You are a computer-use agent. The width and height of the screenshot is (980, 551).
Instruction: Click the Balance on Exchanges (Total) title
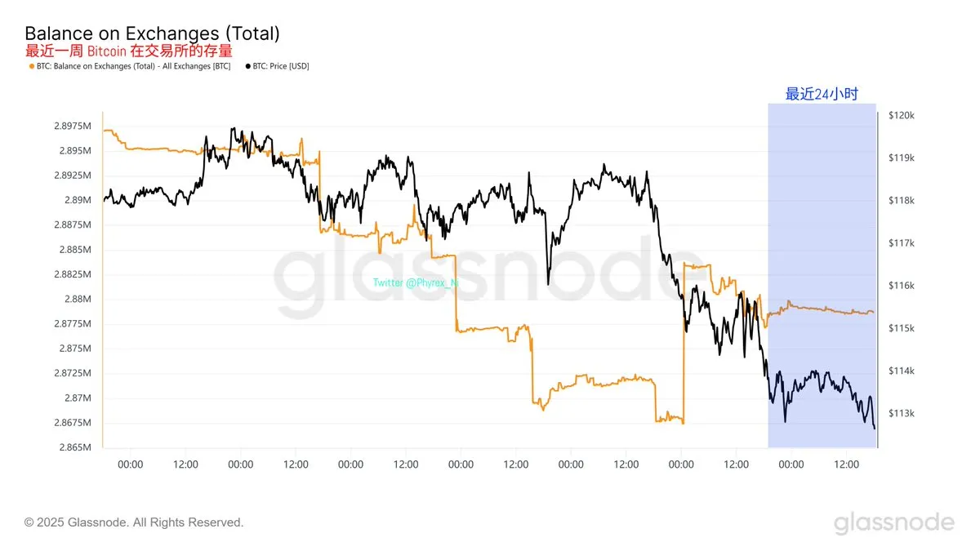click(153, 33)
